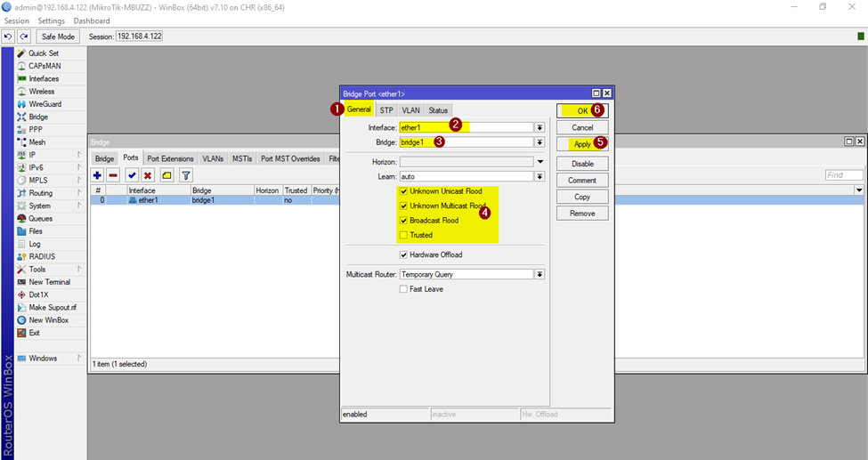Open Files from the sidebar
The image size is (868, 460).
[36, 231]
